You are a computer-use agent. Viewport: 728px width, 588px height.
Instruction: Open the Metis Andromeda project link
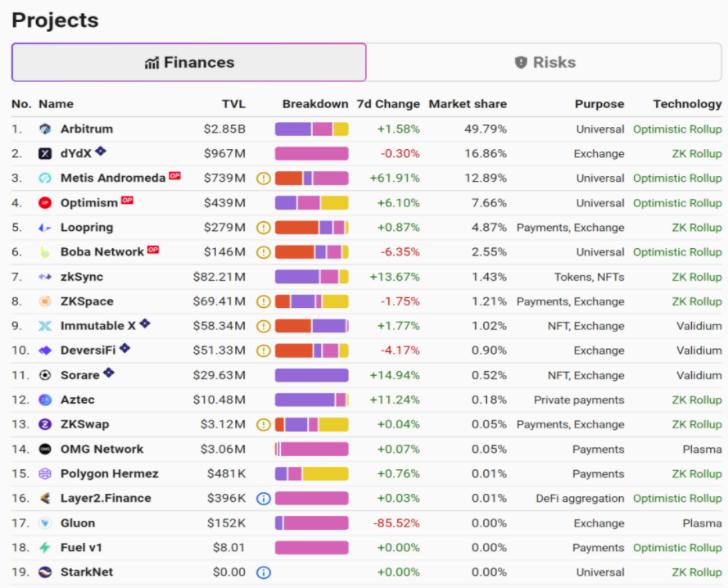(113, 179)
